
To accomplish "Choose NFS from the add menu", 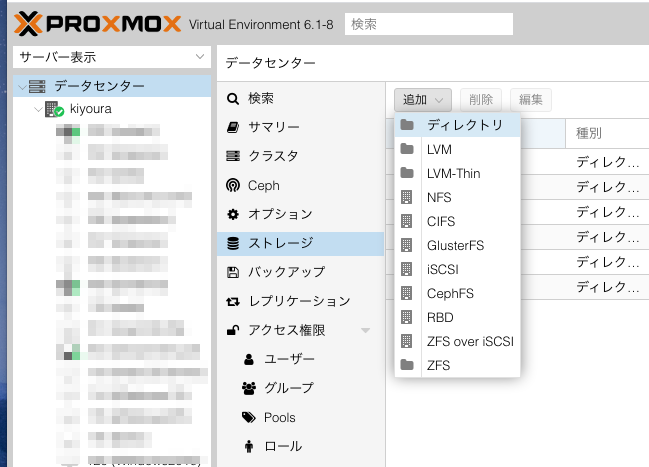I will click(x=457, y=197).
